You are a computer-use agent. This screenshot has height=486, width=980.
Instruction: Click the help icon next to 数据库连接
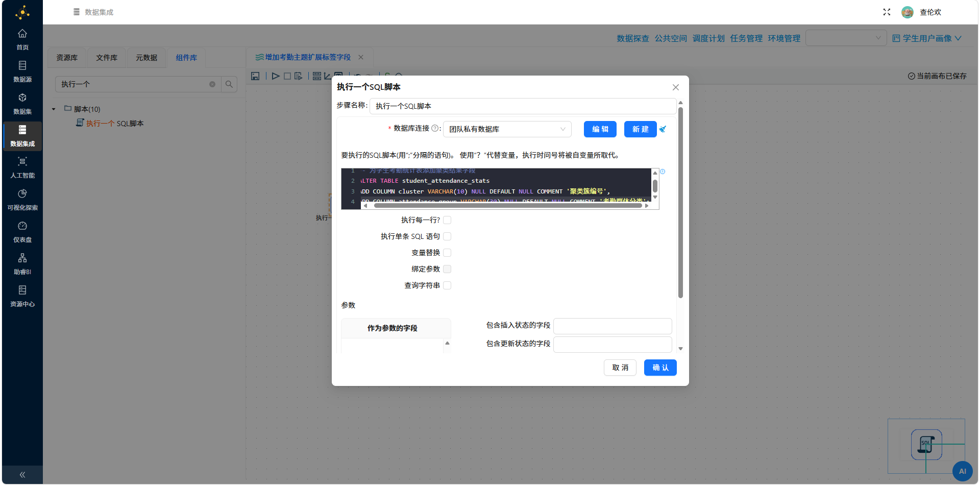coord(435,128)
